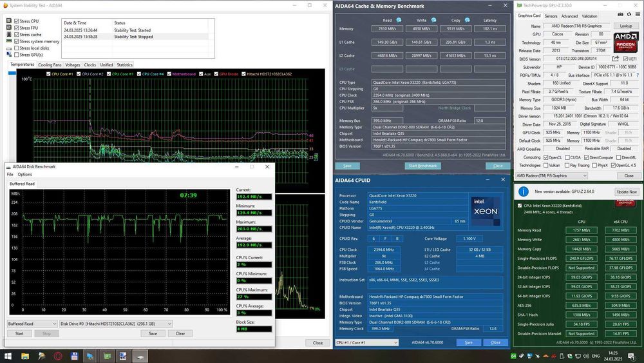Switch to Statistics tab

pyautogui.click(x=124, y=65)
